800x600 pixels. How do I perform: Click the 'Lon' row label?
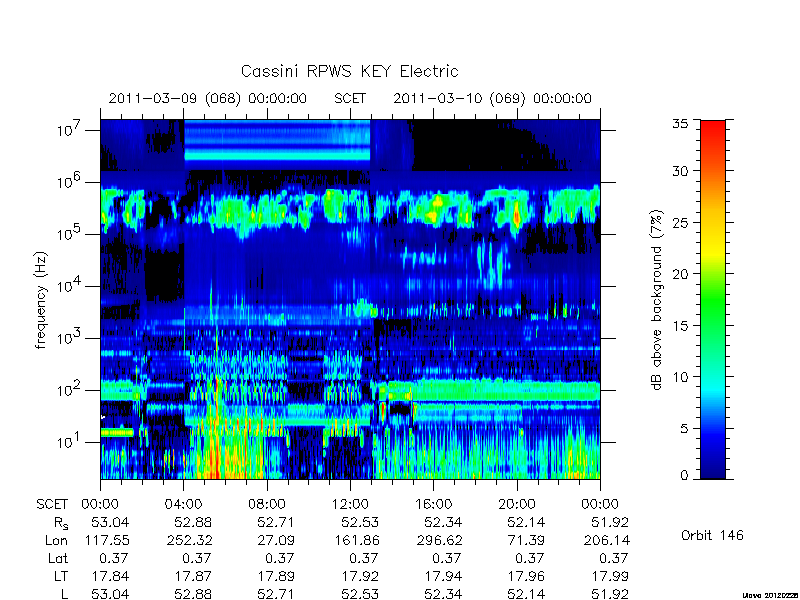(57, 540)
